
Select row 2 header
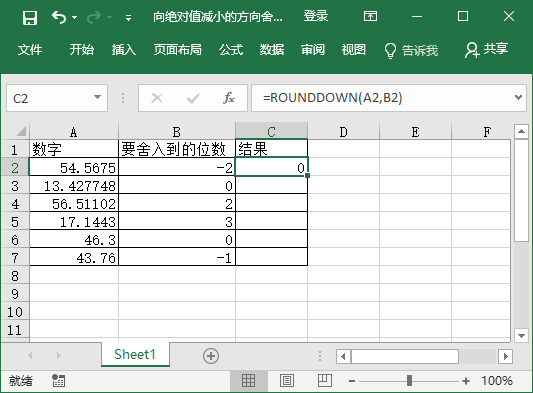point(15,167)
